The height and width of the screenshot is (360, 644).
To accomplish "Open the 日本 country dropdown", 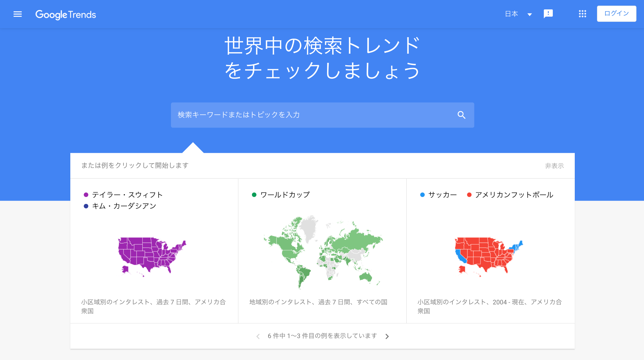I will tap(518, 14).
